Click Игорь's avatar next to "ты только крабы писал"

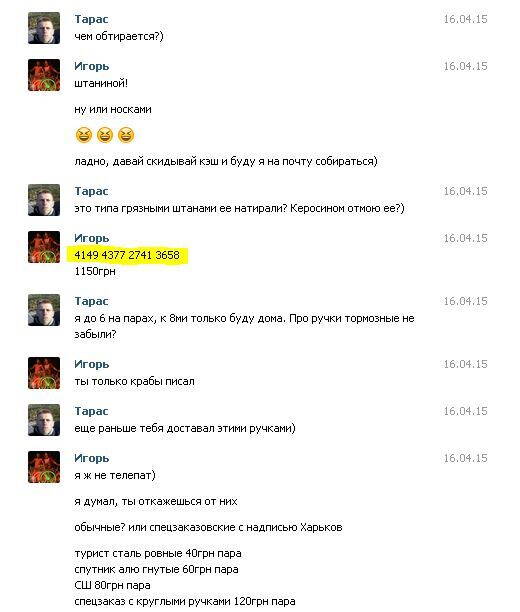click(x=44, y=373)
